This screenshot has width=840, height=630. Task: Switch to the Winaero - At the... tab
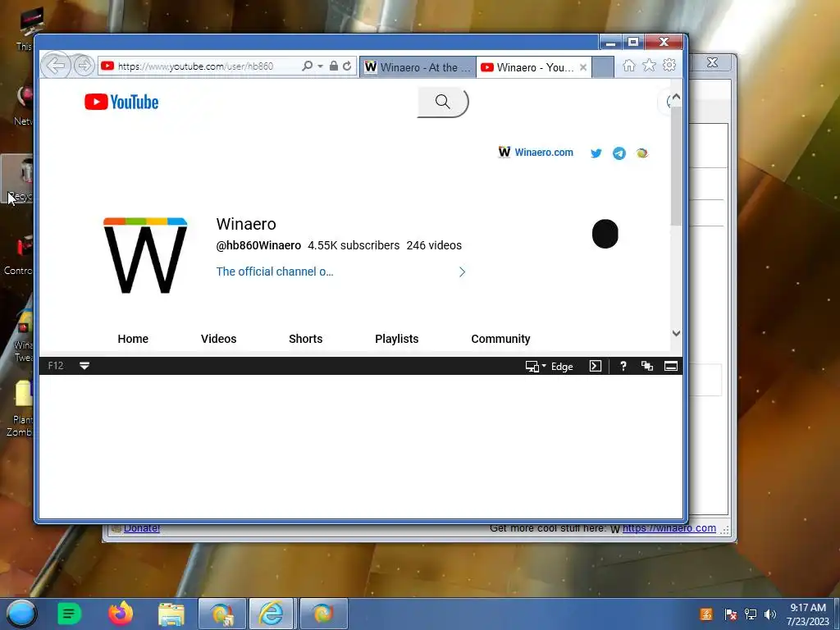418,67
